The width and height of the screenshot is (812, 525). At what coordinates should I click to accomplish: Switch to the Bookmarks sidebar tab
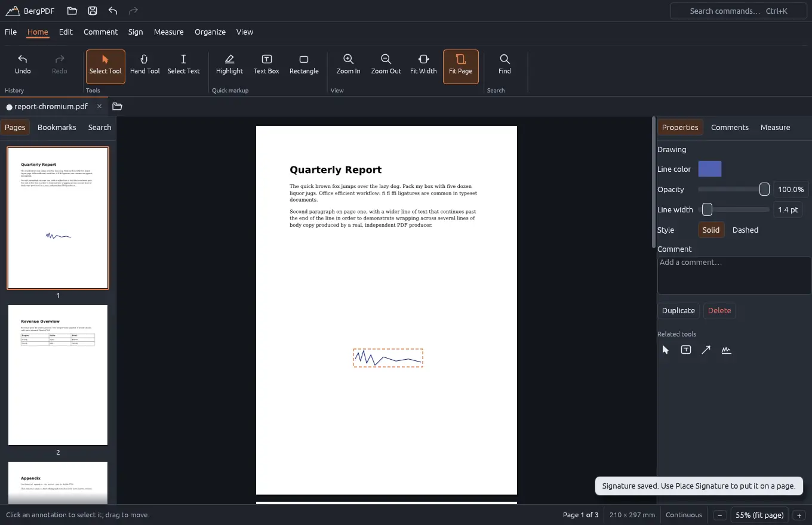point(57,127)
